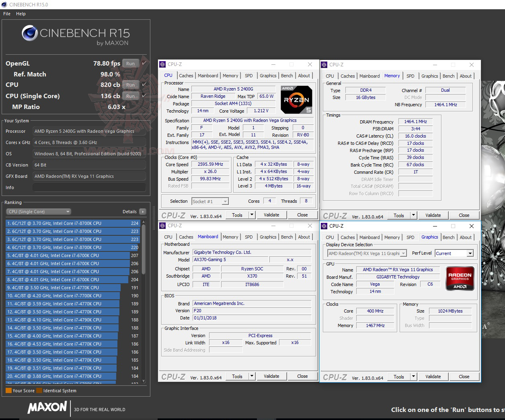Screen dimensions: 505x420
Task: Open the Perf Level dropdown set to Current
Action: coord(470,253)
